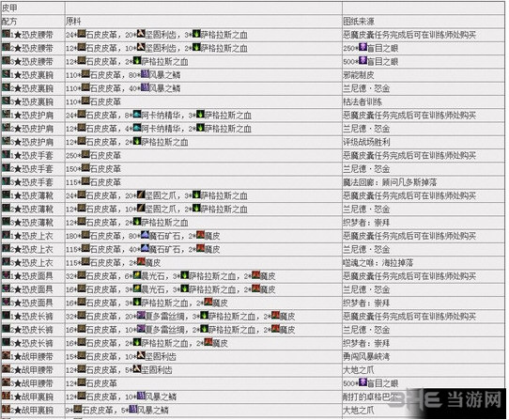Click the 噬魂之喉：海拉掉落 source text

coord(378,263)
